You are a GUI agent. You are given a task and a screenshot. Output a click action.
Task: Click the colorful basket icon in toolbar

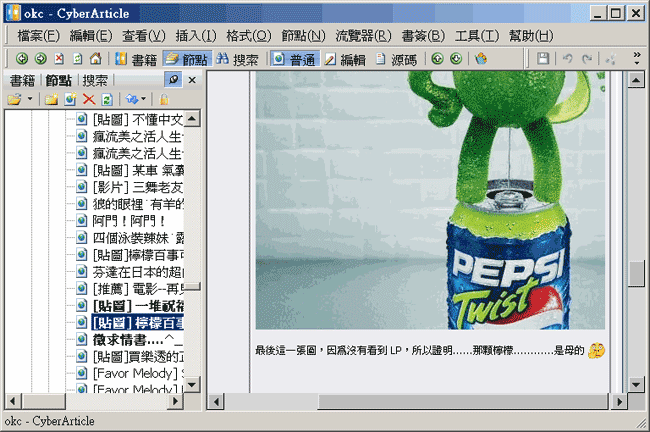point(481,59)
